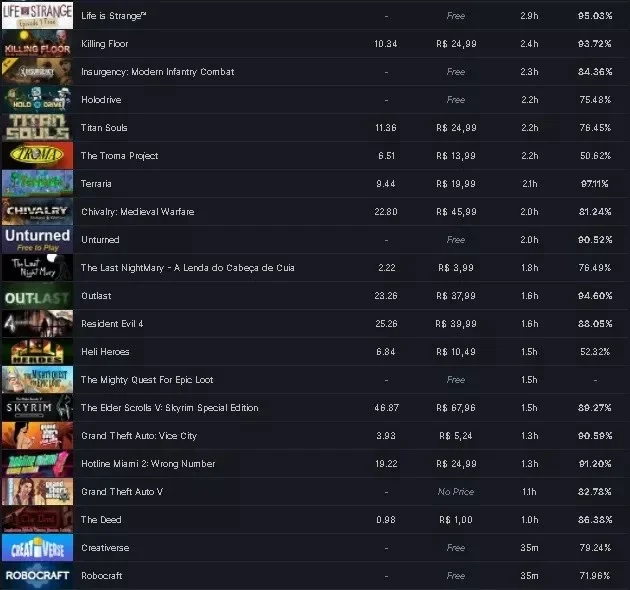630x590 pixels.
Task: Click the Skyrim Special Edition title
Action: (170, 408)
